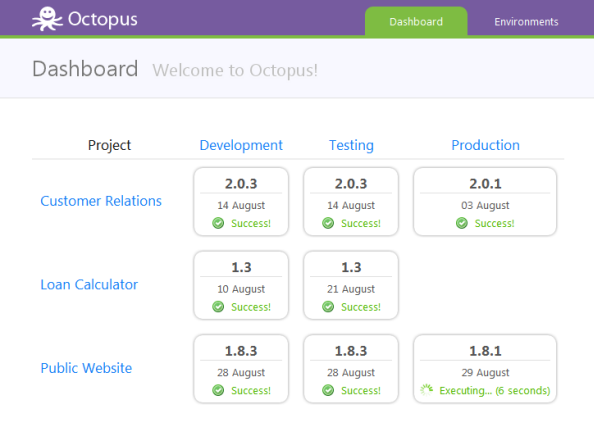Screen dimensions: 594x428
Task: Open release 2.0.1 in Production
Action: click(485, 202)
